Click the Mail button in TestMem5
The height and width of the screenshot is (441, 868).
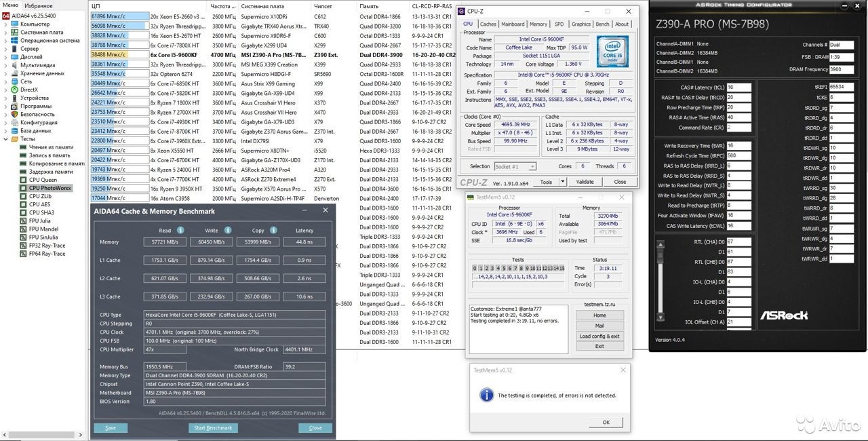point(599,326)
